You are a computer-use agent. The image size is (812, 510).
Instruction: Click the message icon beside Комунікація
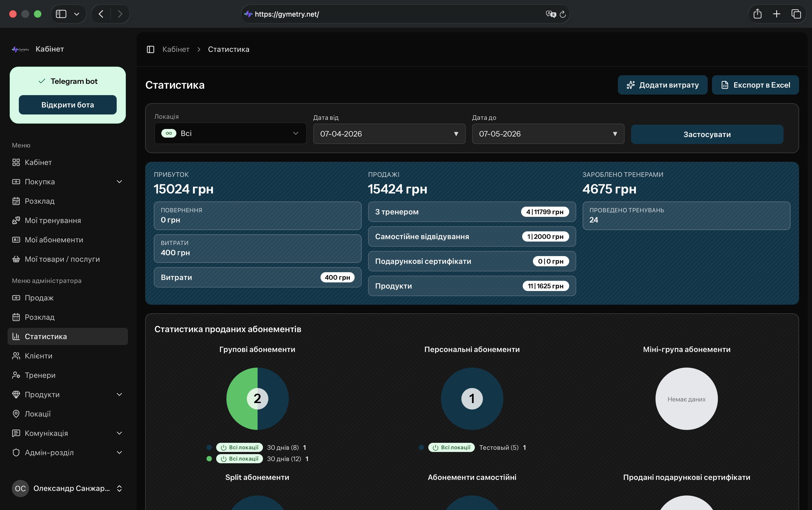[16, 433]
